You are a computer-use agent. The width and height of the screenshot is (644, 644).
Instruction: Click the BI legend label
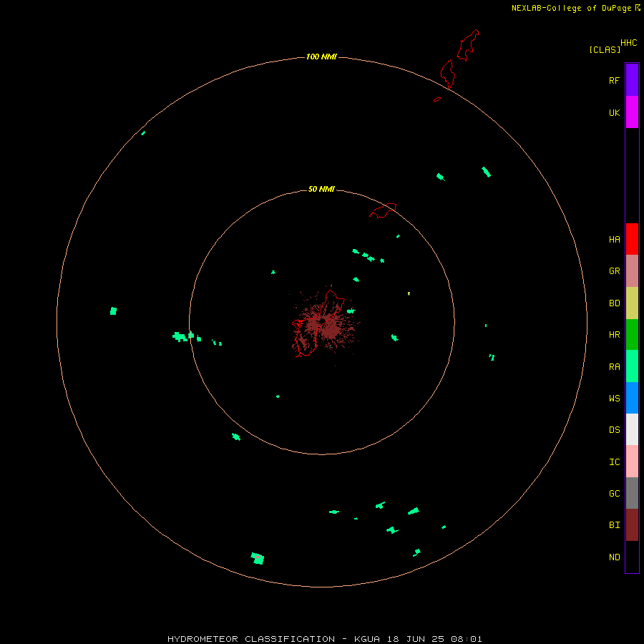click(x=614, y=525)
